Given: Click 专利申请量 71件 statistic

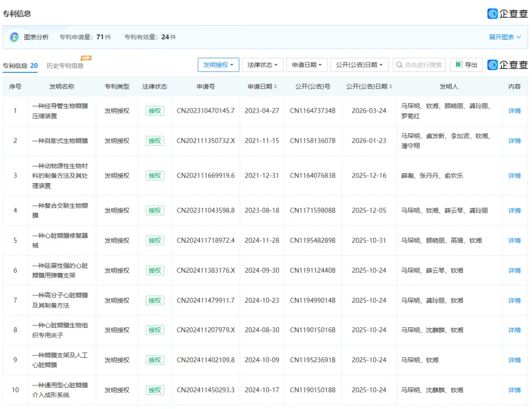Looking at the screenshot, I should (x=85, y=37).
